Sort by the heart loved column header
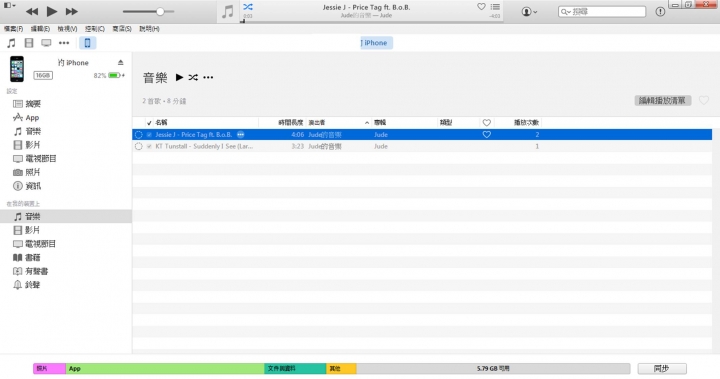720x379 pixels. click(x=487, y=123)
